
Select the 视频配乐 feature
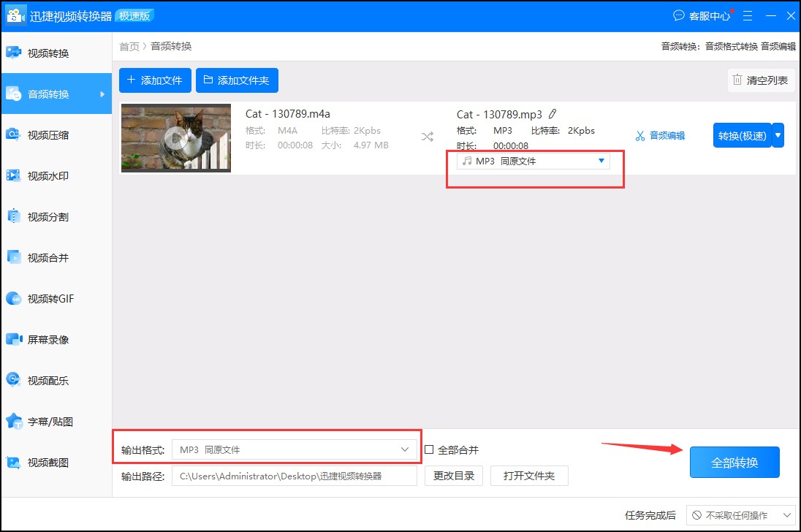44,380
